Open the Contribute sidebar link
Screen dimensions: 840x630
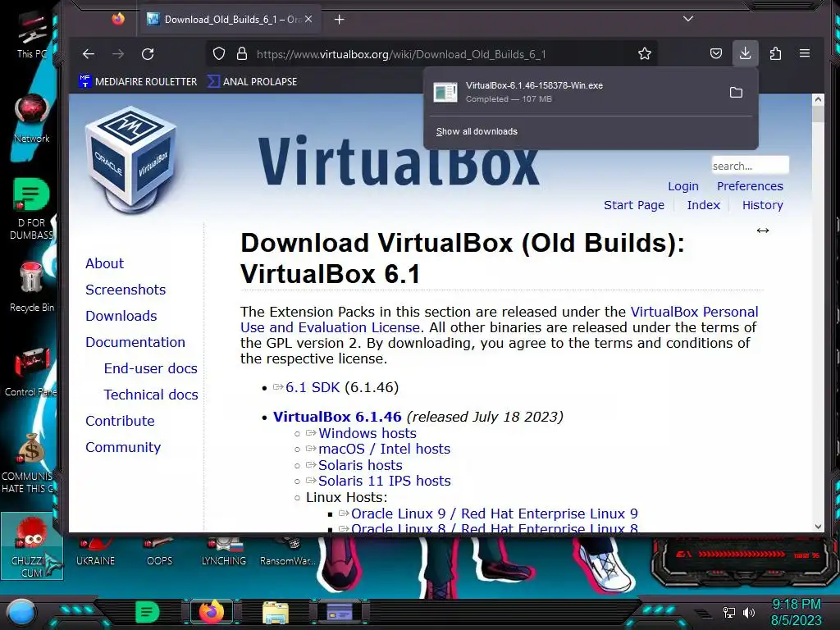(x=120, y=421)
